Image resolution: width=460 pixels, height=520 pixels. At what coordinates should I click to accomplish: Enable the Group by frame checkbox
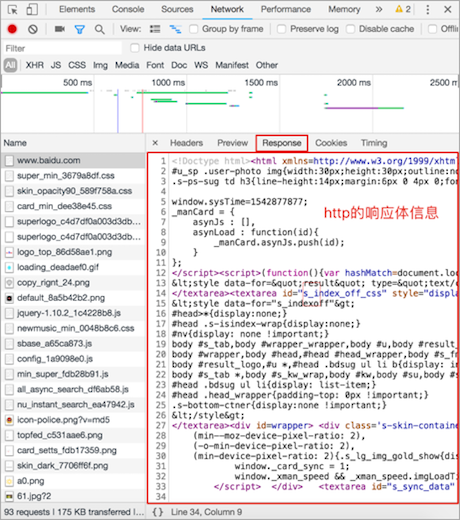[193, 29]
